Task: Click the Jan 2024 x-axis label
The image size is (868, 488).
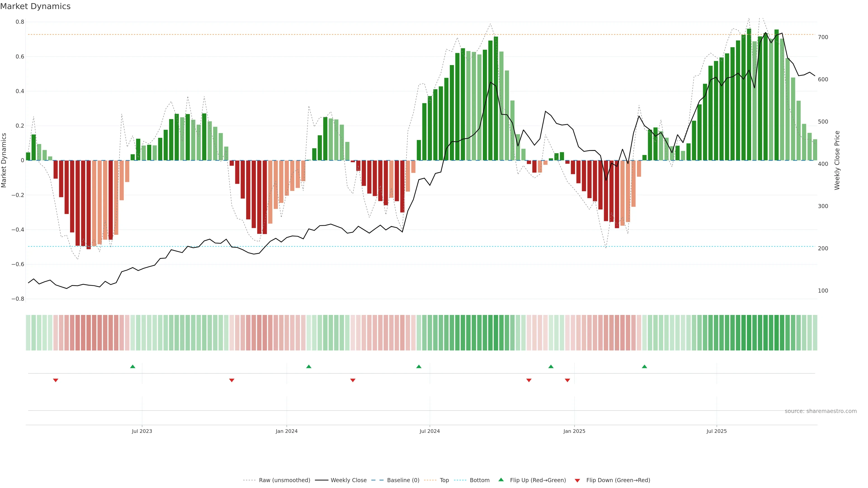Action: (x=286, y=431)
